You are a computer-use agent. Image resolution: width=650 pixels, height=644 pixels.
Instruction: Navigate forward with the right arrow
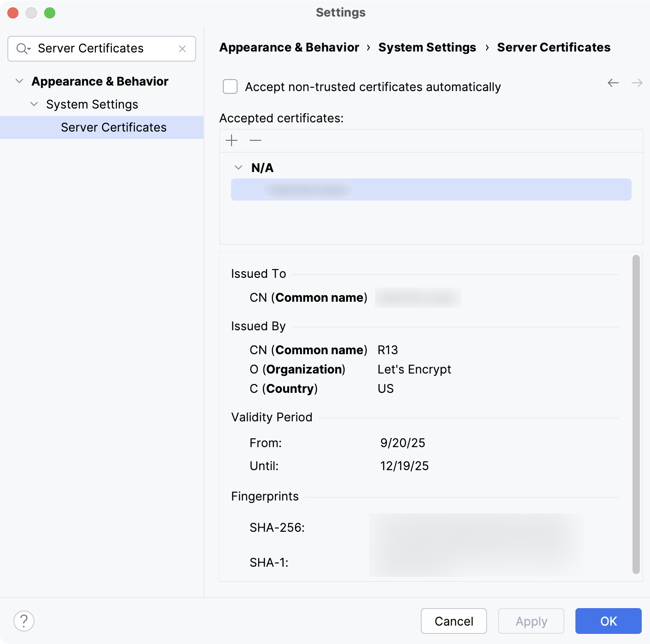pos(637,83)
